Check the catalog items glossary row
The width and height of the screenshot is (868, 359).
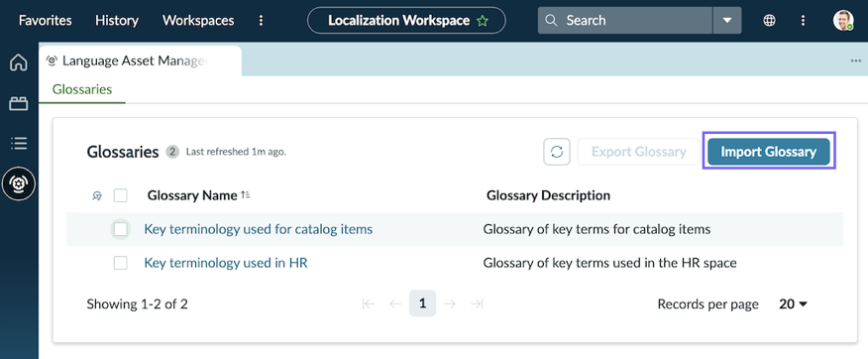click(x=121, y=229)
